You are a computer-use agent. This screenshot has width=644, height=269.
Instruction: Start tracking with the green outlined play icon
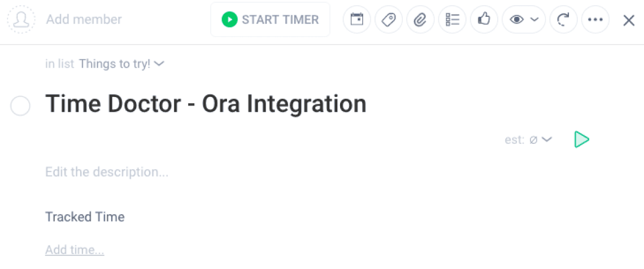point(581,139)
